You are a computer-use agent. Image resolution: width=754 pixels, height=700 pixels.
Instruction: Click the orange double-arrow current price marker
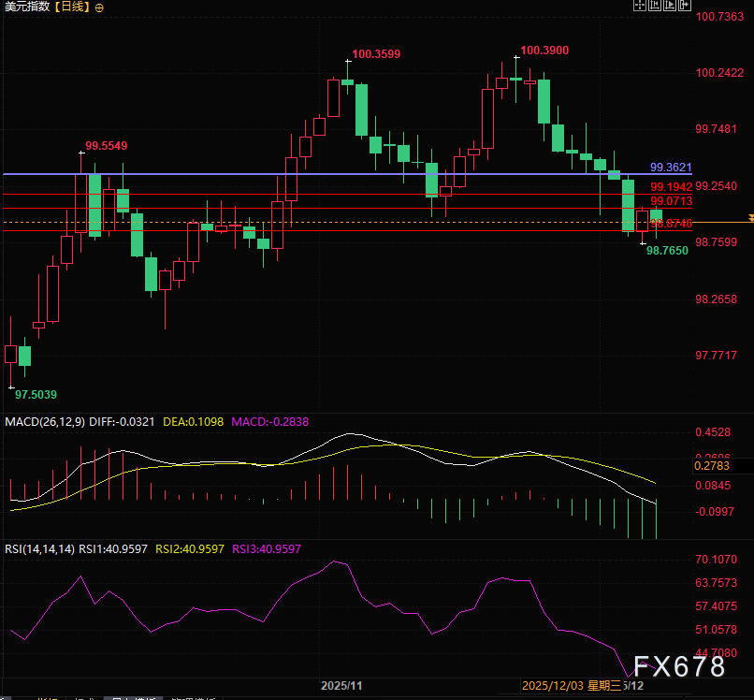750,217
